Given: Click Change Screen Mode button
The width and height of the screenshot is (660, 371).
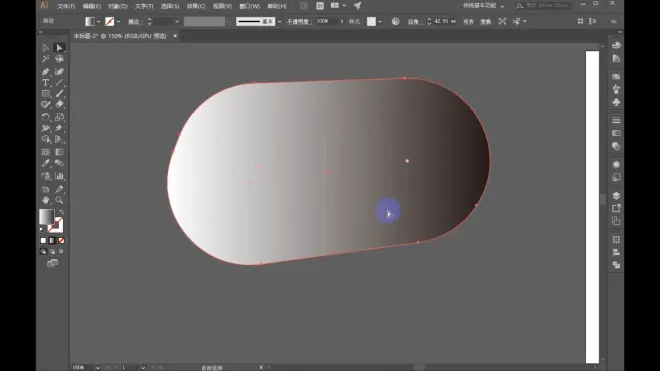Looking at the screenshot, I should (x=52, y=263).
